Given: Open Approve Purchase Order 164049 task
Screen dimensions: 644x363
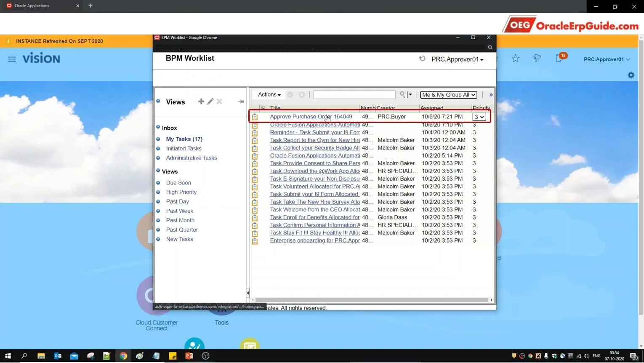Looking at the screenshot, I should tap(311, 117).
